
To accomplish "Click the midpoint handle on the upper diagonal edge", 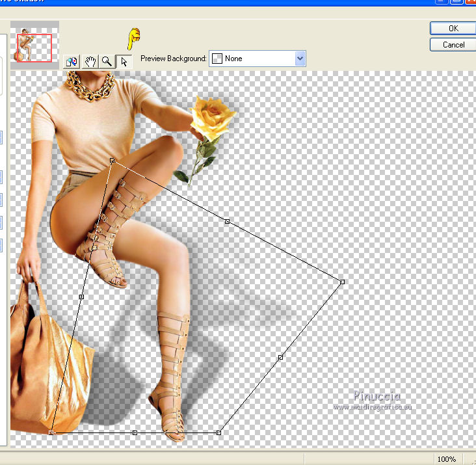I will tap(228, 222).
